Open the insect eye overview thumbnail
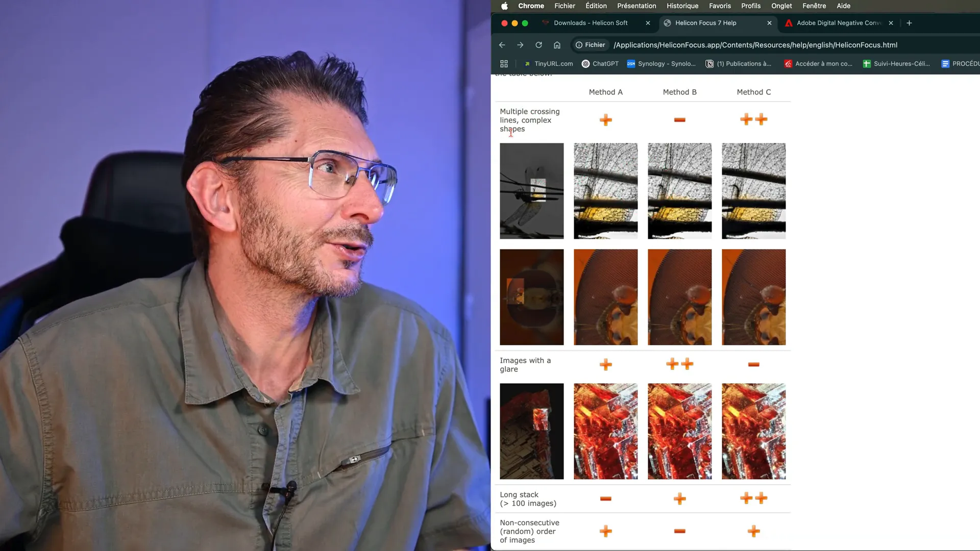The width and height of the screenshot is (980, 551). pyautogui.click(x=531, y=297)
